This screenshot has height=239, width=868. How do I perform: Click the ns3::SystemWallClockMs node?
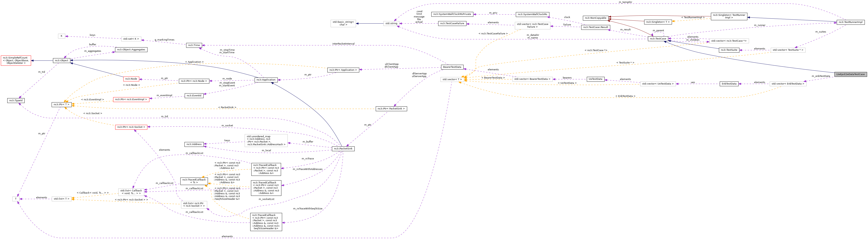[x=532, y=14]
